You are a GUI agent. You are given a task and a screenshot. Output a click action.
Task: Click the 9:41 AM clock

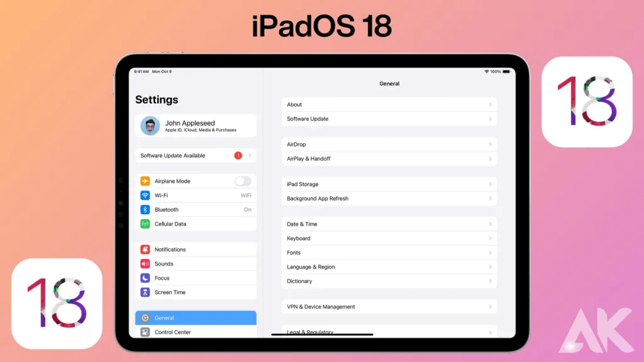(142, 72)
